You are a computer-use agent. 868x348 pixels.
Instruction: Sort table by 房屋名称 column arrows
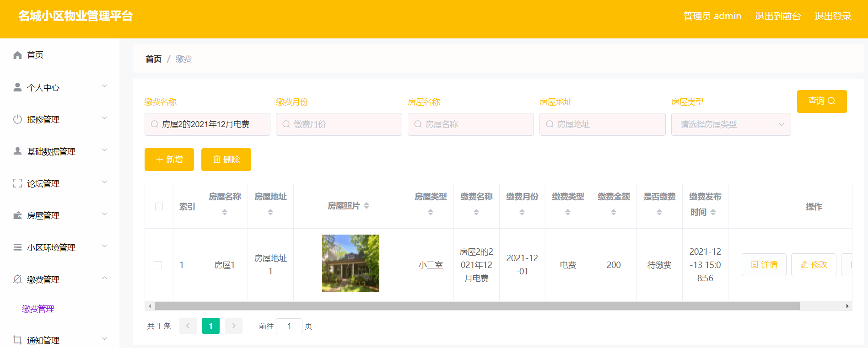tap(225, 212)
